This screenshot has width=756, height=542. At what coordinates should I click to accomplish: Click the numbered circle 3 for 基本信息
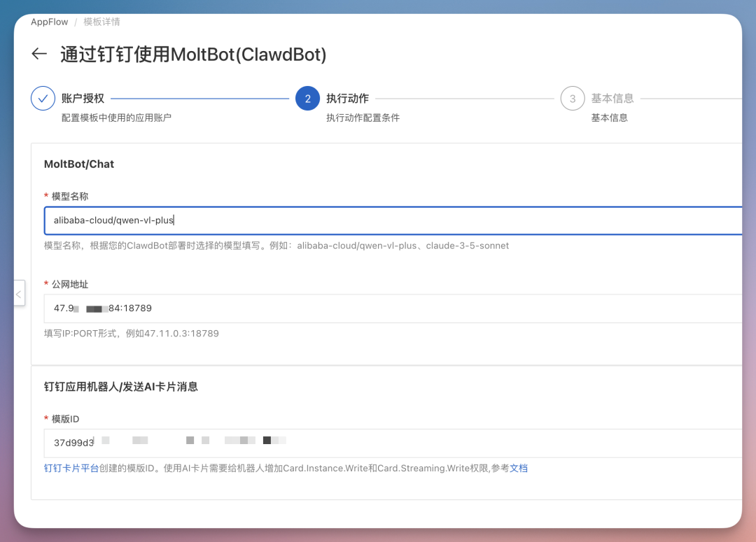click(x=572, y=98)
